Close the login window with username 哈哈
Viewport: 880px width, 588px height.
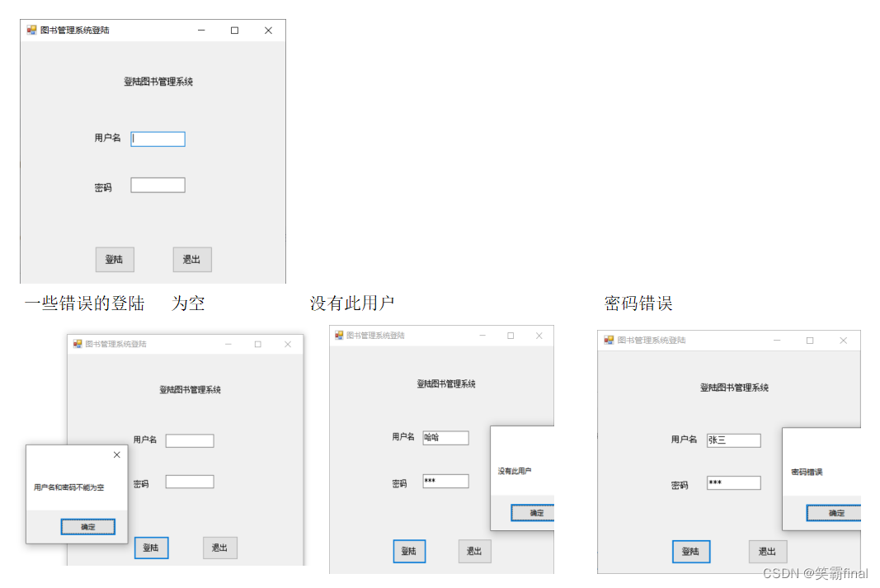539,336
